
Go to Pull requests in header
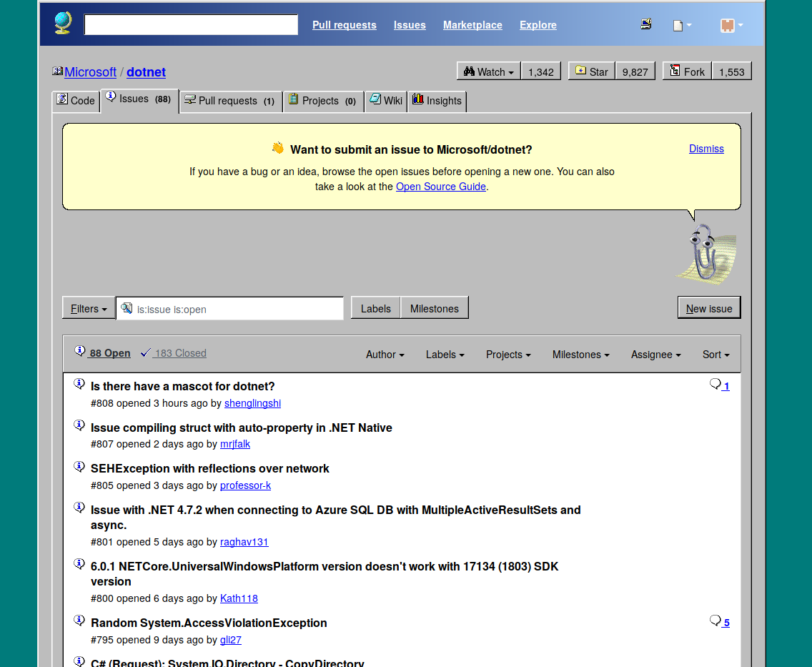coord(345,25)
